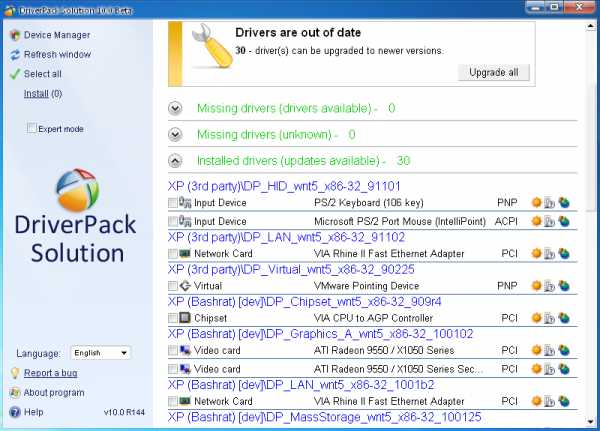Enable the Expert mode checkbox
The image size is (600, 431).
[32, 128]
